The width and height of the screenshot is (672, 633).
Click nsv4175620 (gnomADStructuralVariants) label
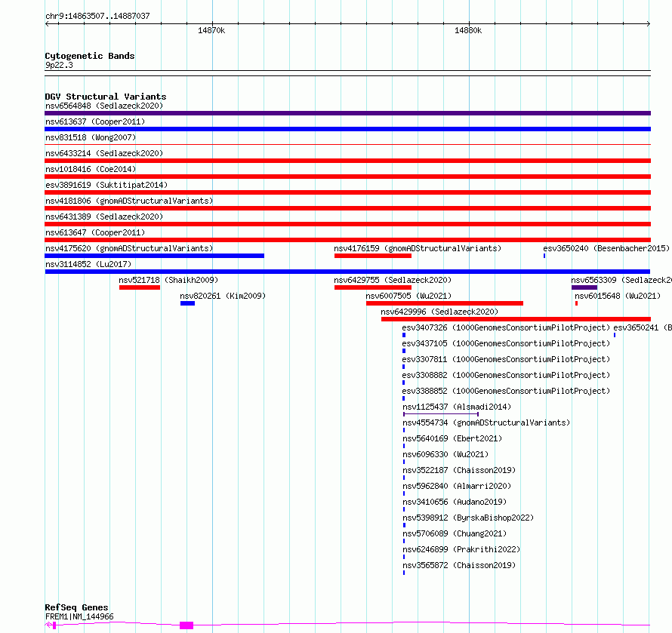129,248
